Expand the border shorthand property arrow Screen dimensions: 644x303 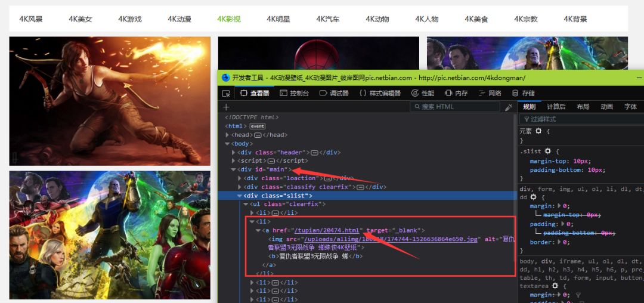click(559, 242)
